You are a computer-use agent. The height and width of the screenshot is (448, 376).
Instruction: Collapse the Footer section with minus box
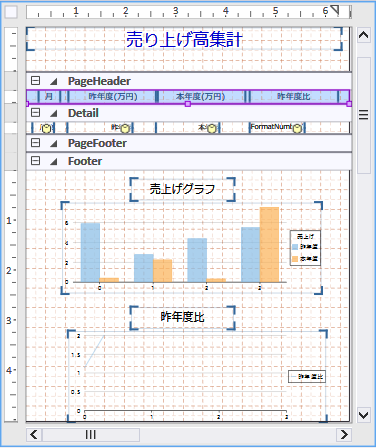coord(35,161)
